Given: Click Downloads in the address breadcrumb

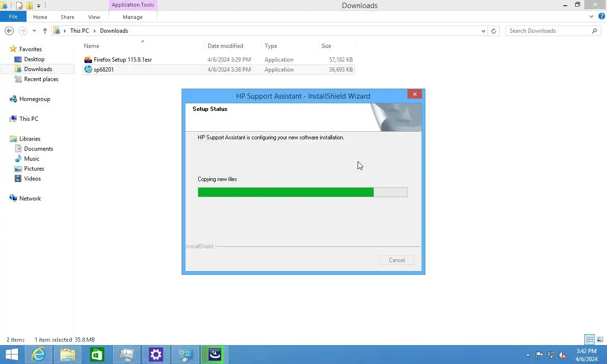Looking at the screenshot, I should click(114, 31).
